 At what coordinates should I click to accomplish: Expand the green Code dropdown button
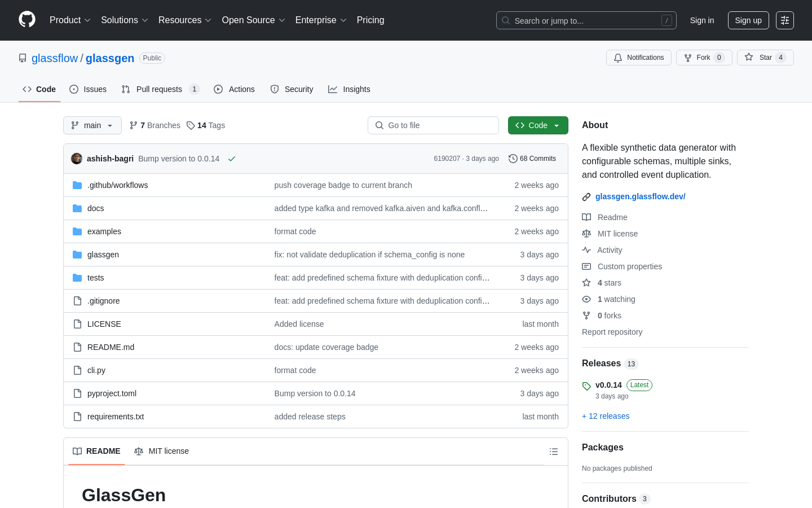(538, 125)
